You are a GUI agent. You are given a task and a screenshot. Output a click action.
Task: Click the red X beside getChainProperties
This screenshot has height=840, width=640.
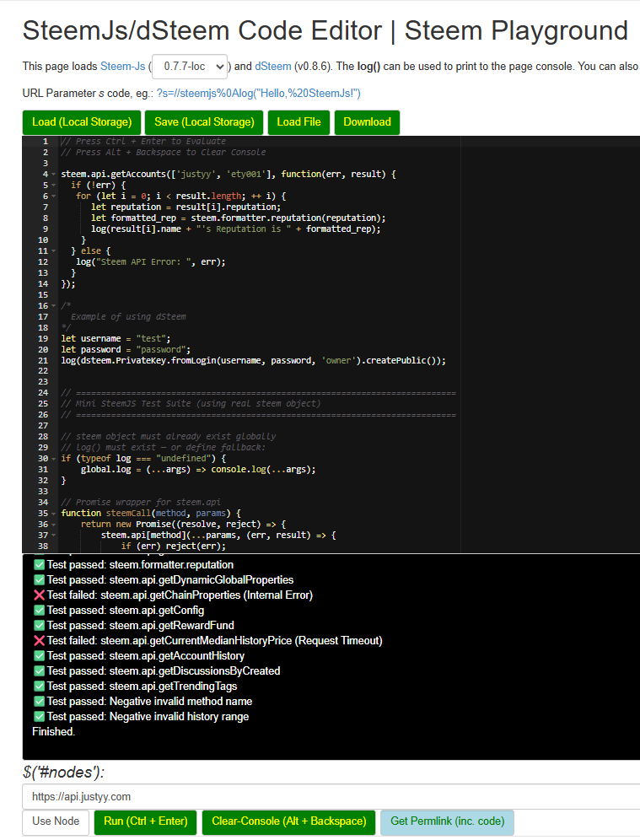(x=39, y=595)
